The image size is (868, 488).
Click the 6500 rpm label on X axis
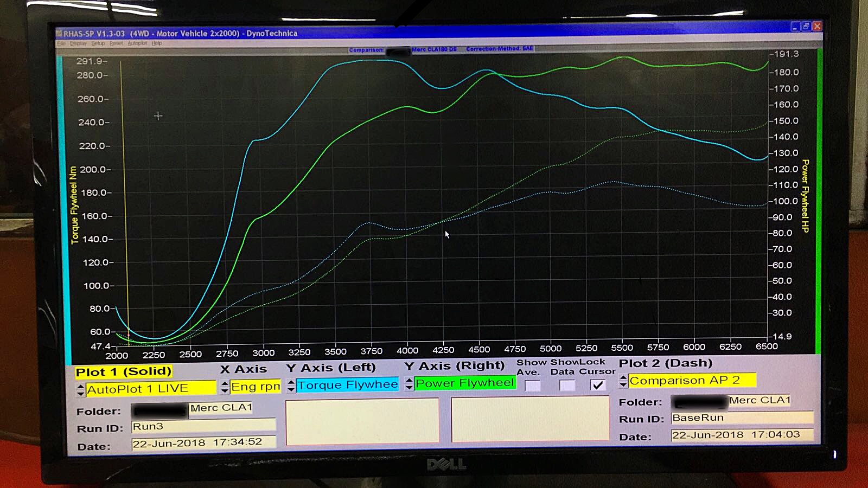(767, 346)
